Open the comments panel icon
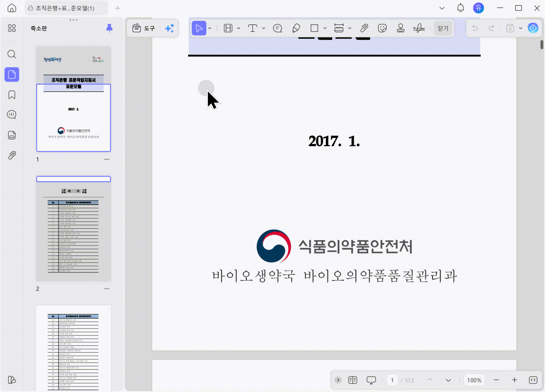 pos(12,115)
